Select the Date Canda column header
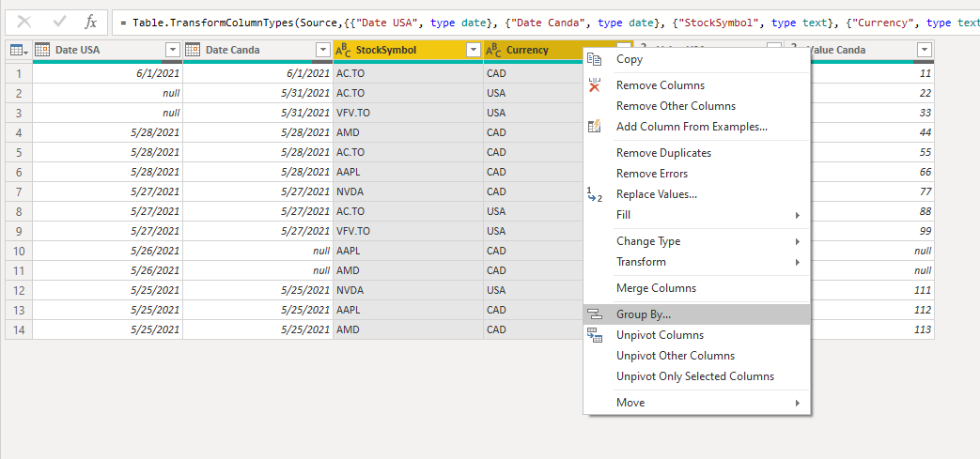This screenshot has height=459, width=980. click(x=258, y=50)
